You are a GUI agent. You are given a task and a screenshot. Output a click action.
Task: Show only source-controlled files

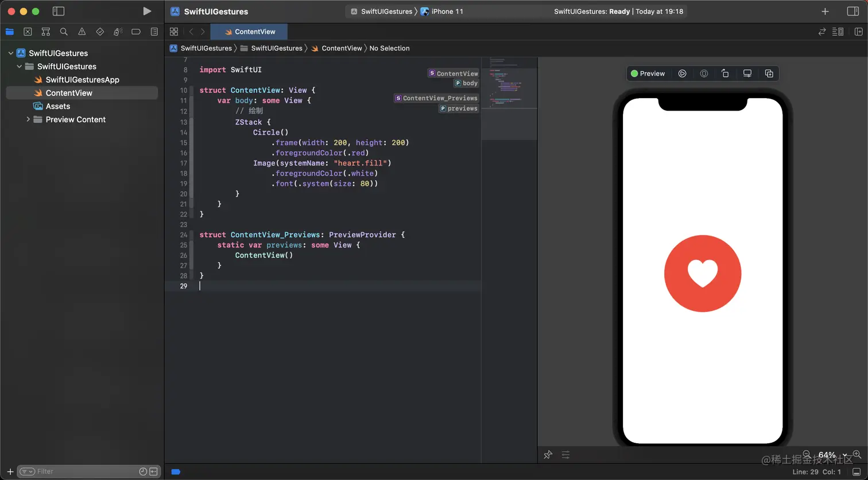coord(154,471)
